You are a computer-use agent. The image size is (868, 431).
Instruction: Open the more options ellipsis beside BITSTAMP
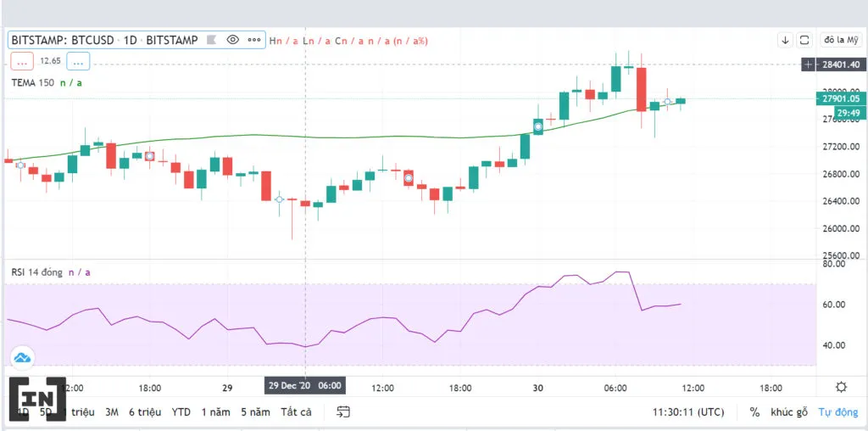pyautogui.click(x=254, y=40)
